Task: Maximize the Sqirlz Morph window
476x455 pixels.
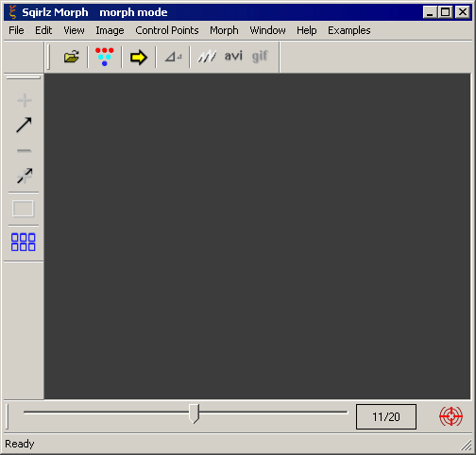Action: click(x=445, y=12)
